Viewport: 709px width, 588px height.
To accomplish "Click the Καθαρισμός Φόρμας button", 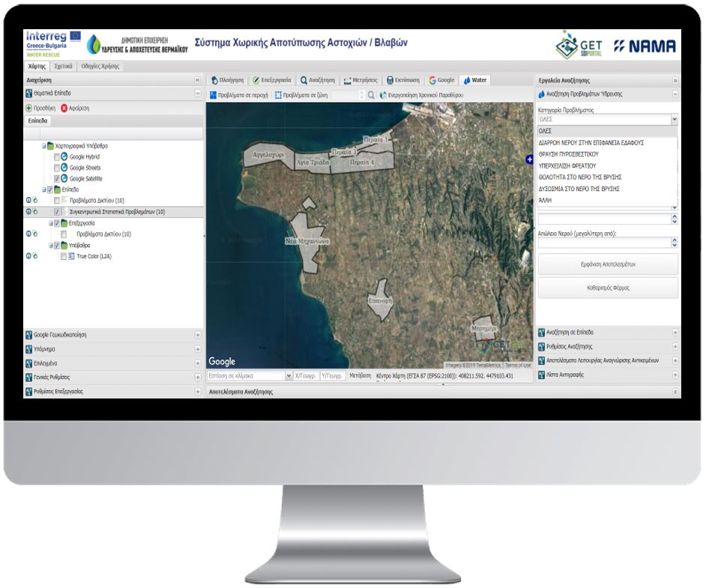I will point(608,288).
